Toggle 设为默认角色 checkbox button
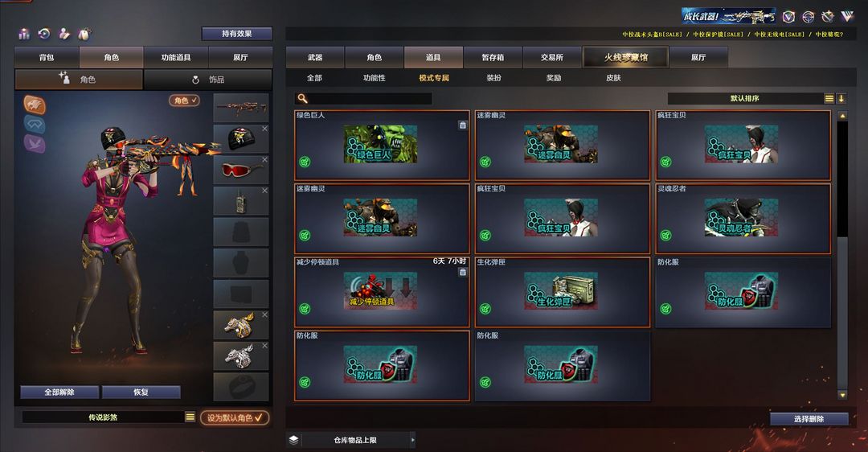The image size is (868, 452). 235,417
